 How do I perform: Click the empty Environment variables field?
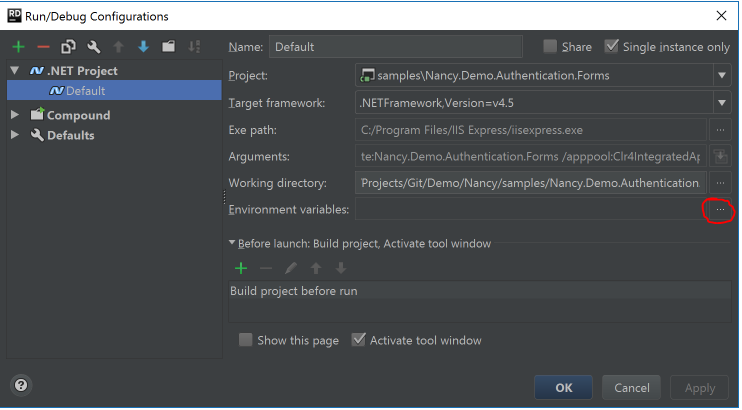tap(530, 209)
